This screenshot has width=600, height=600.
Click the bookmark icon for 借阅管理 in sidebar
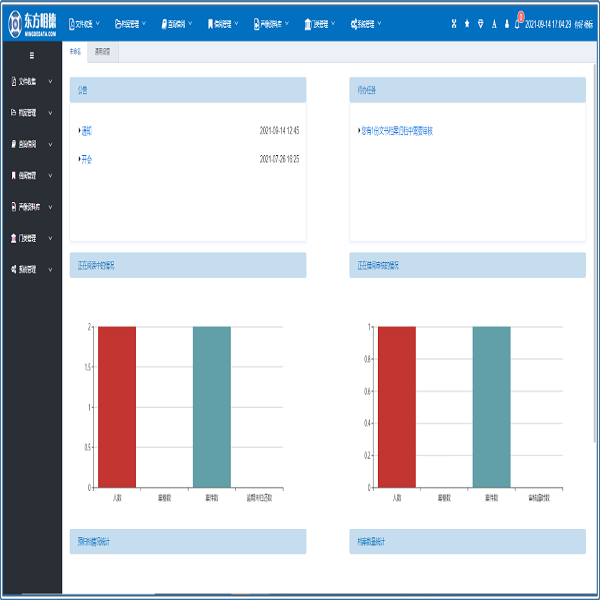13,176
